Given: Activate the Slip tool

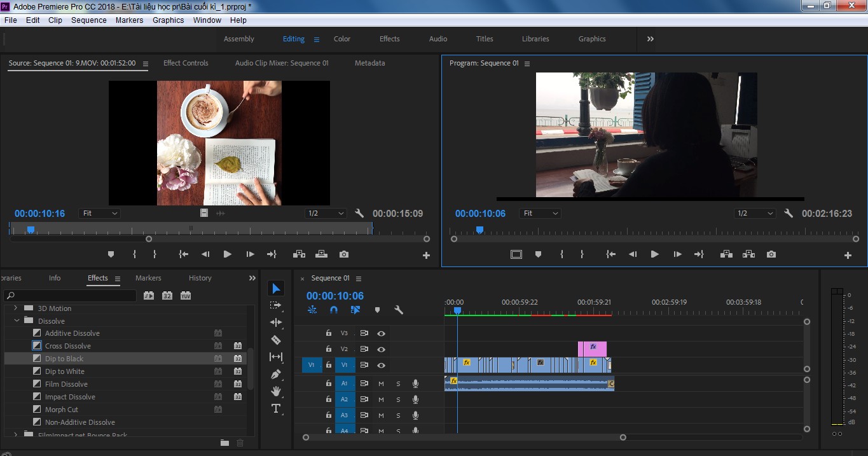Looking at the screenshot, I should click(276, 357).
